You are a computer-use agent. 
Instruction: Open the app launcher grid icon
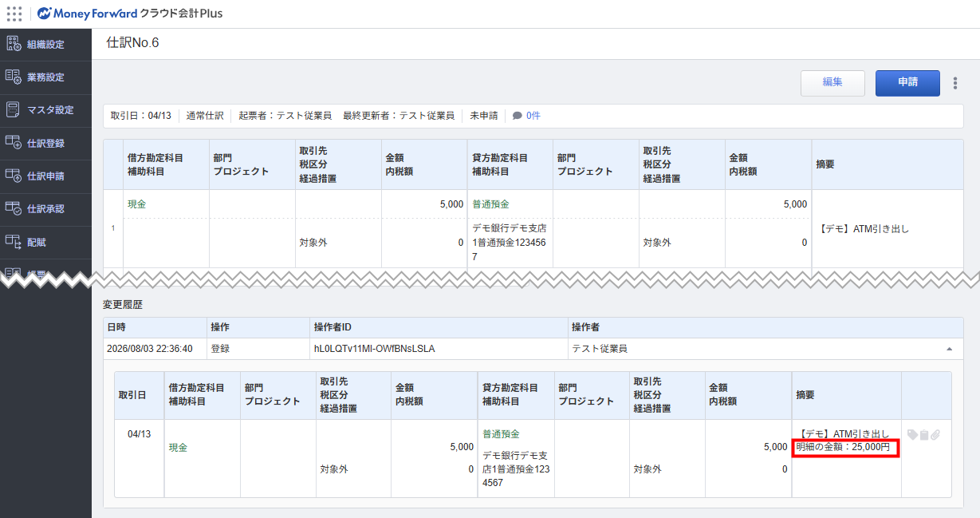14,14
